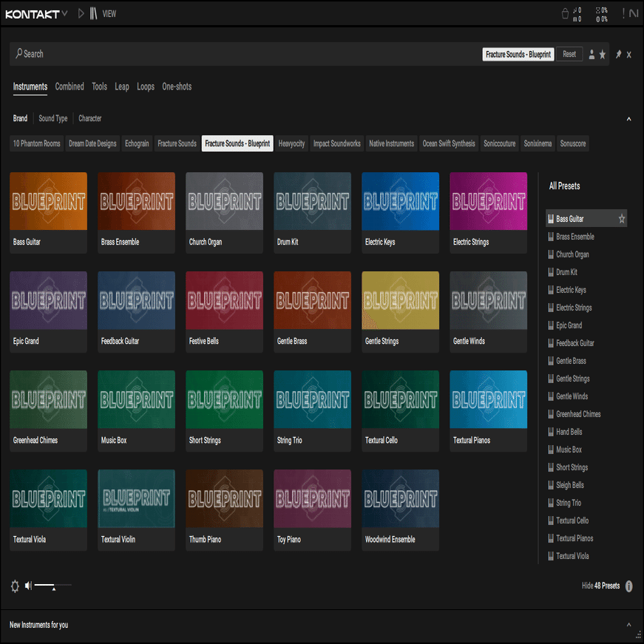Click the exclamation notification icon
Viewport: 644px width, 644px height.
(623, 13)
